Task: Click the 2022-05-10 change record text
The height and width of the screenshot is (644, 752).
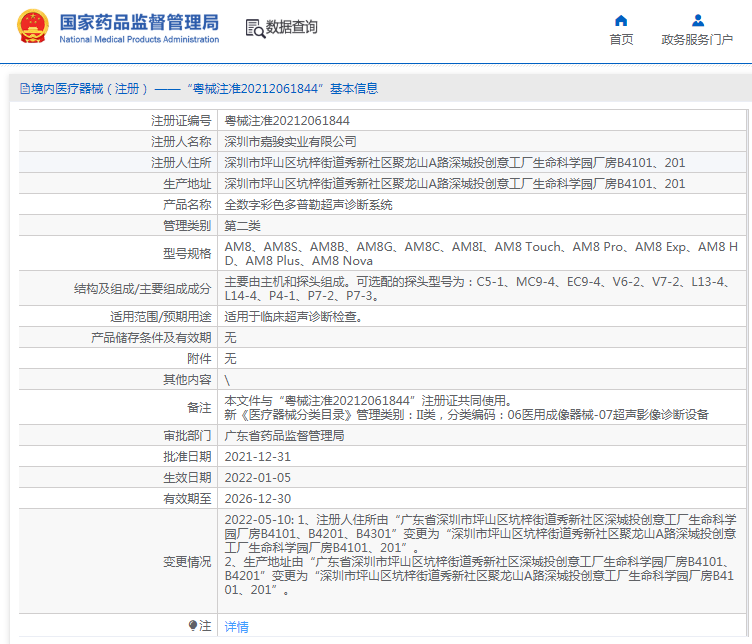Action: 480,555
